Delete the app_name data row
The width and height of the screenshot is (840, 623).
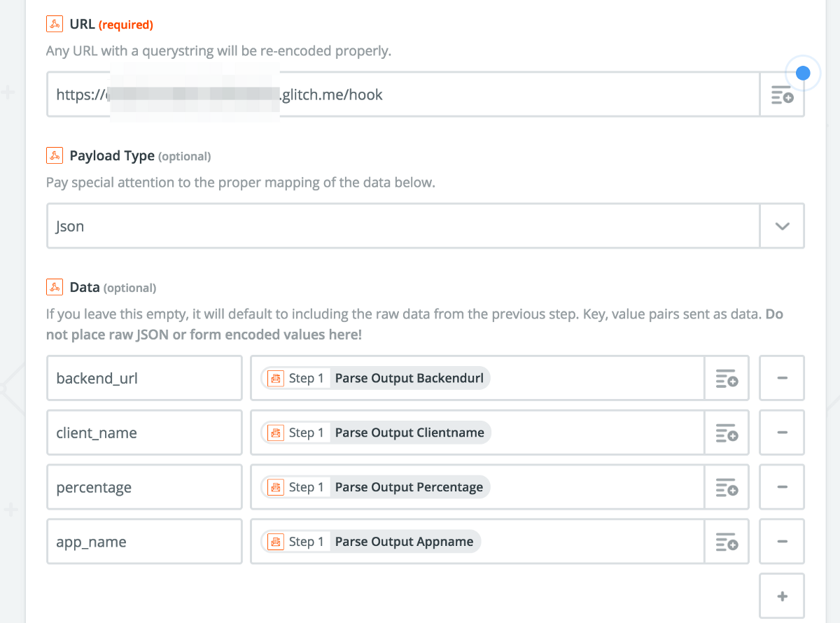pos(782,542)
